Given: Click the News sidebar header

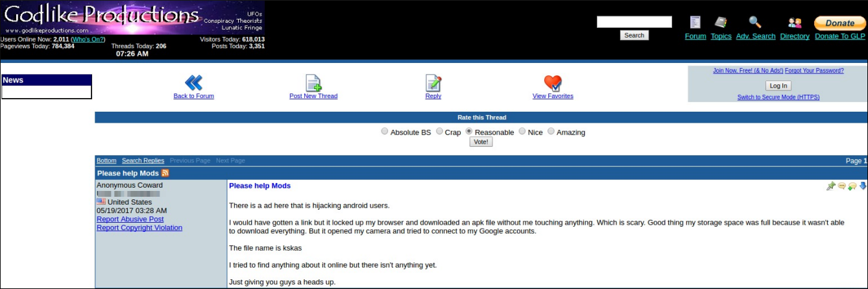Looking at the screenshot, I should [x=47, y=80].
